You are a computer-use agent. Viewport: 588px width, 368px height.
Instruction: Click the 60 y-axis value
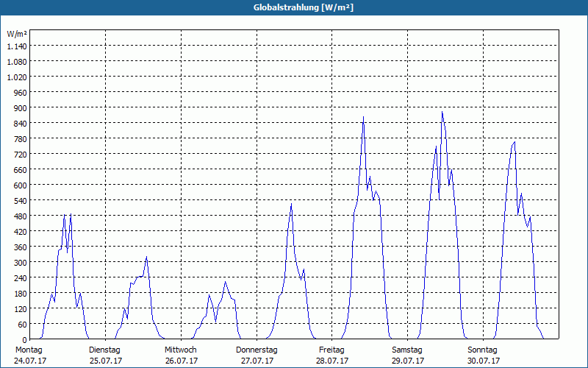pos(23,324)
